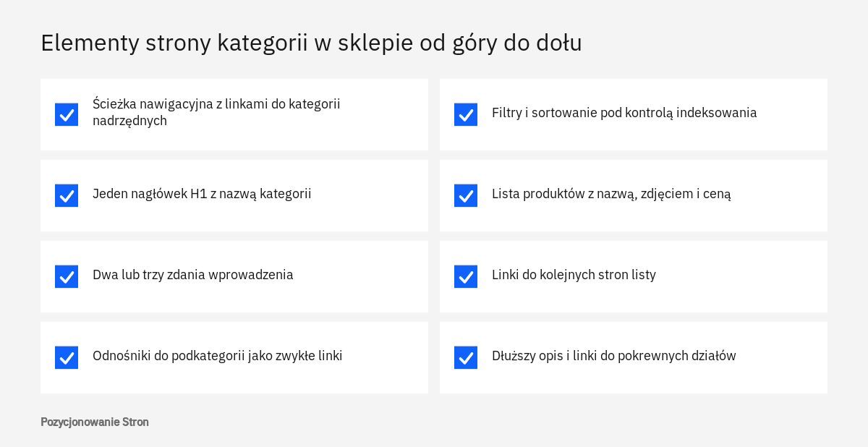Click text 'Jeden nagłówek H1 z nazwą kategorii'
Image resolution: width=868 pixels, height=447 pixels.
click(x=202, y=194)
